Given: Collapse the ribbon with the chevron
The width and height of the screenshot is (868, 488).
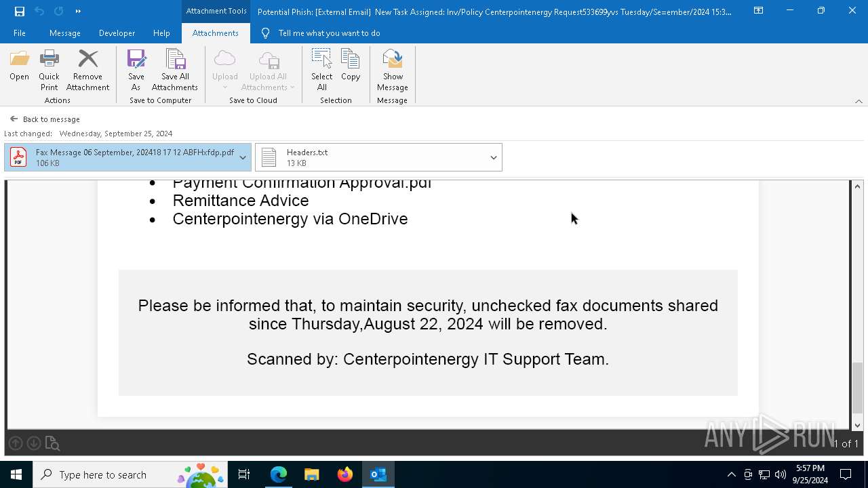Looking at the screenshot, I should [x=859, y=101].
